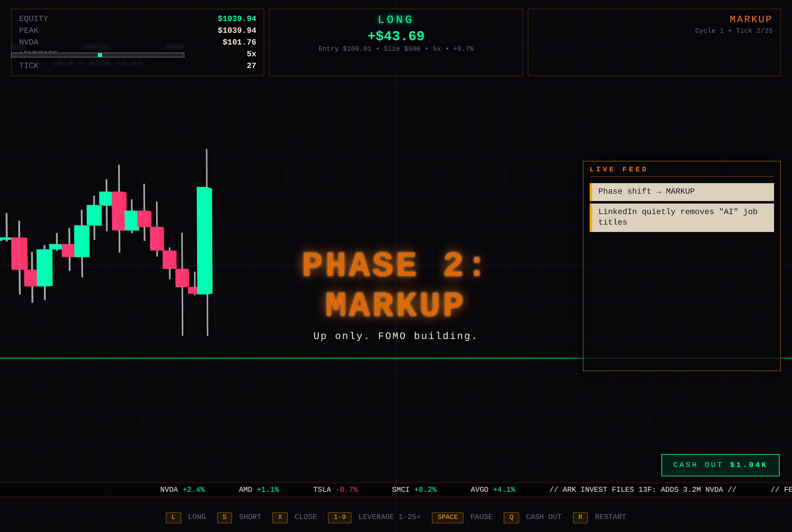Click the MARKUP phase label top right
The width and height of the screenshot is (792, 532).
click(x=751, y=19)
